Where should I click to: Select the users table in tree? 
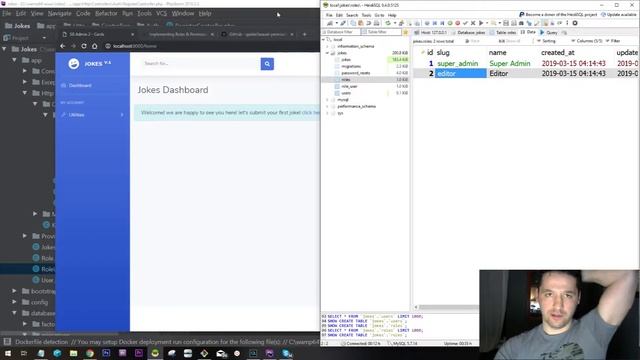click(346, 93)
